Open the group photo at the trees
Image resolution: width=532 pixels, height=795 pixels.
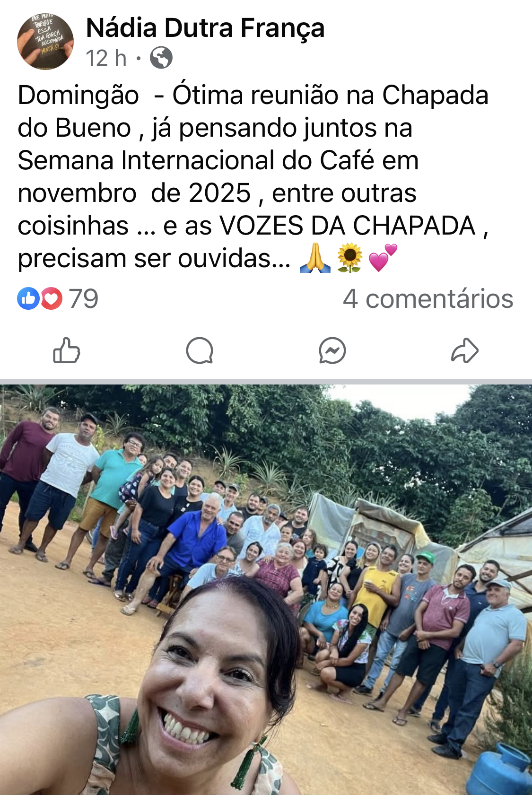coord(266,590)
